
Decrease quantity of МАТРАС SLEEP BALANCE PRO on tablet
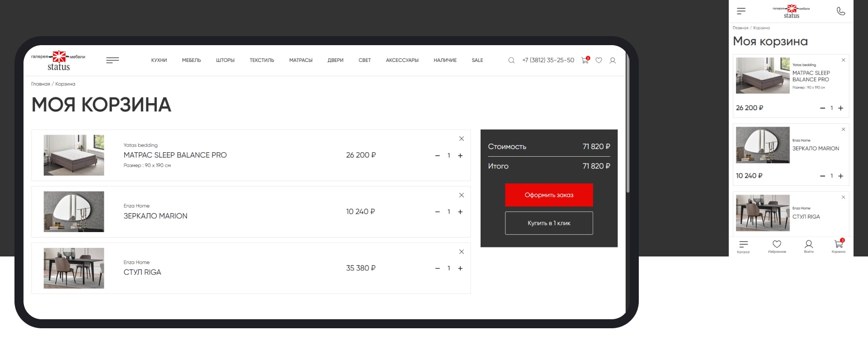coord(437,156)
